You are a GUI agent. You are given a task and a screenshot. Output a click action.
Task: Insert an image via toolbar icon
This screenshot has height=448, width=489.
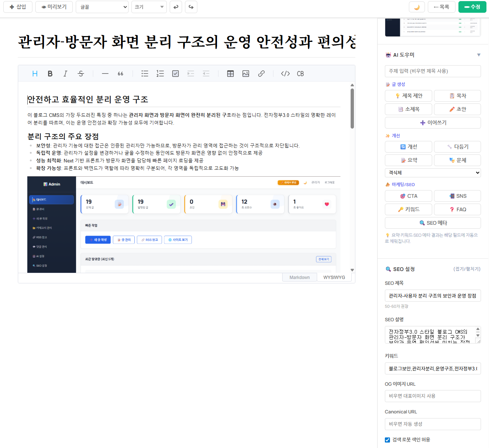(246, 74)
